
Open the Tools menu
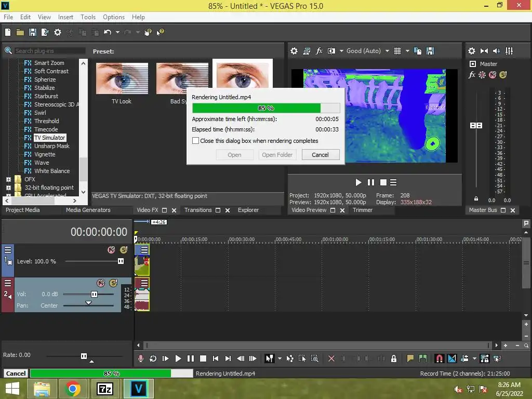(88, 17)
